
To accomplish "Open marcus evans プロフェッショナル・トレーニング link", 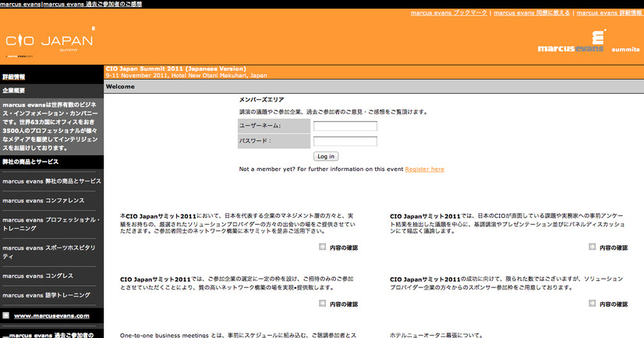I will coord(51,224).
